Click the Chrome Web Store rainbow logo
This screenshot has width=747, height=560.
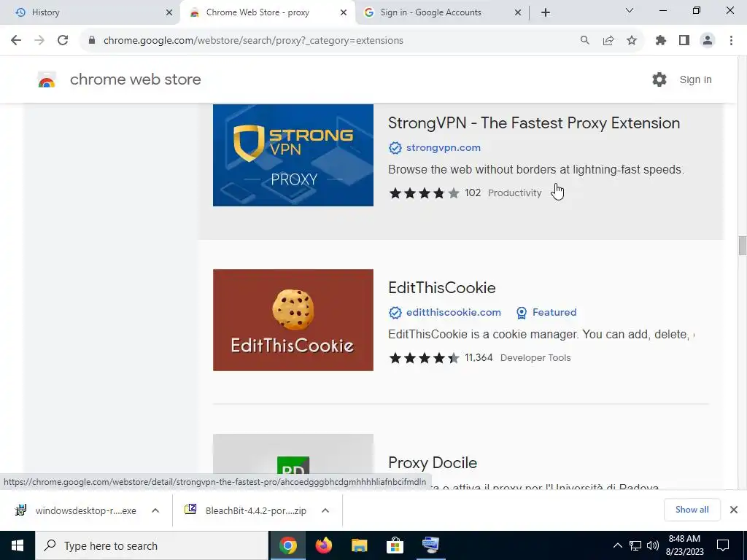click(x=47, y=79)
